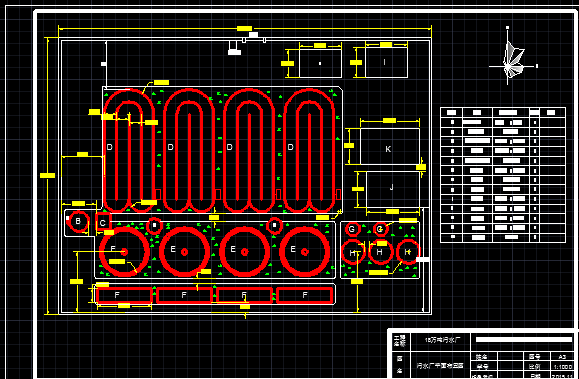
Task: Click the third D label from the left
Action: [x=230, y=147]
